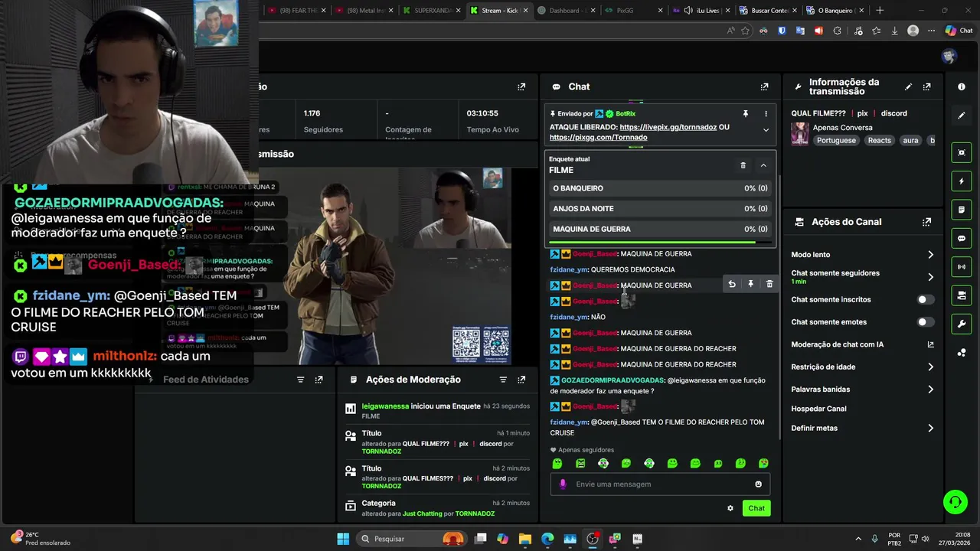Pop out the Informações da transmissão panel

point(926,87)
